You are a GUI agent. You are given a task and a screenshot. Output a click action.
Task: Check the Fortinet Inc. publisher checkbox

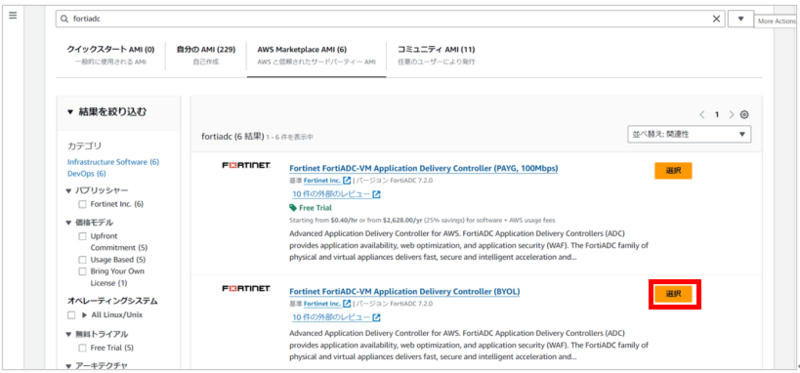(82, 204)
